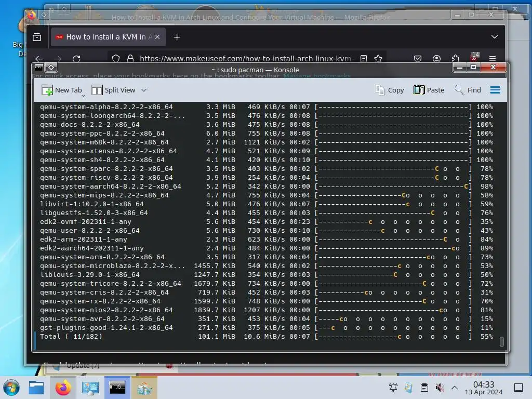Screen dimensions: 532x399
Task: Click the 'edk2-arm-202311-1-any' line
Action: pyautogui.click(x=84, y=240)
